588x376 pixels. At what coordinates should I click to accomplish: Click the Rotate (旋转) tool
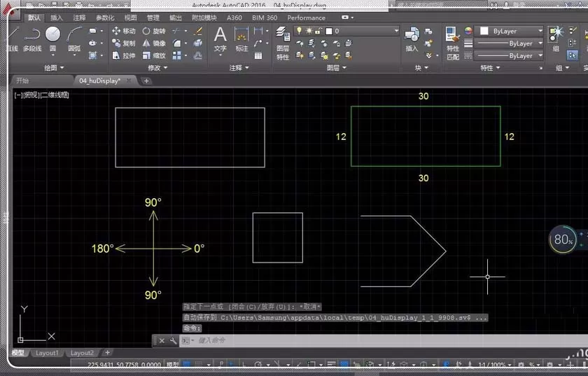[x=154, y=31]
